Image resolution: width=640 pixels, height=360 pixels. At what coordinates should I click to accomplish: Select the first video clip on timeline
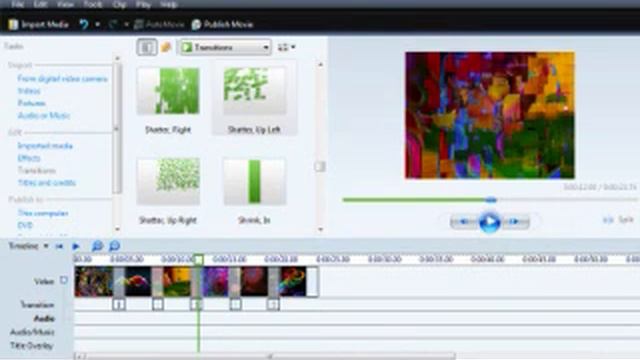(x=93, y=281)
